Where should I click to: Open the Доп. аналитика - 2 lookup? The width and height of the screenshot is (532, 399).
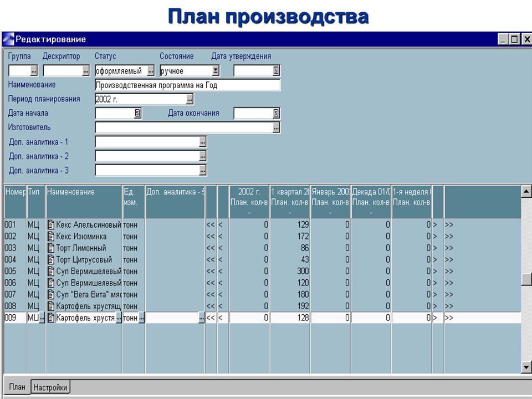[x=203, y=156]
